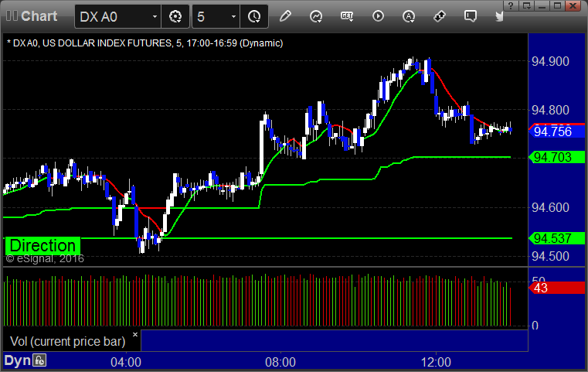This screenshot has width=588, height=372.
Task: Open the studies chart icon menu
Action: 316,16
